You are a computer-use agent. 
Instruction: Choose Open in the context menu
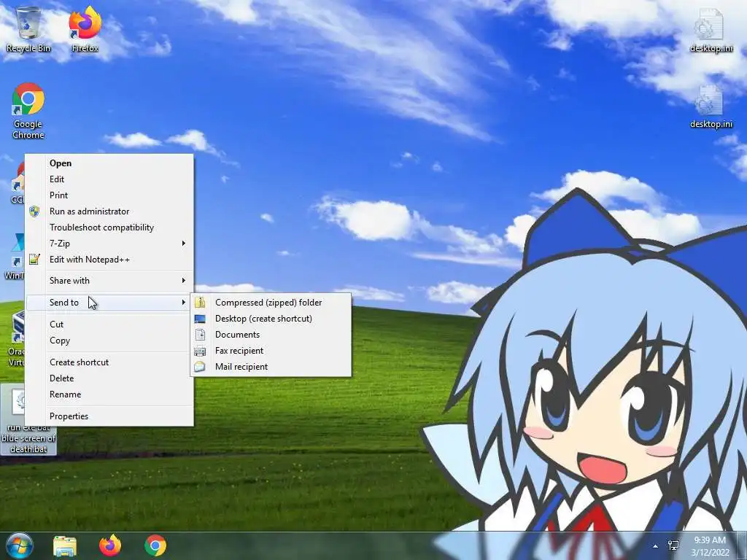109,163
